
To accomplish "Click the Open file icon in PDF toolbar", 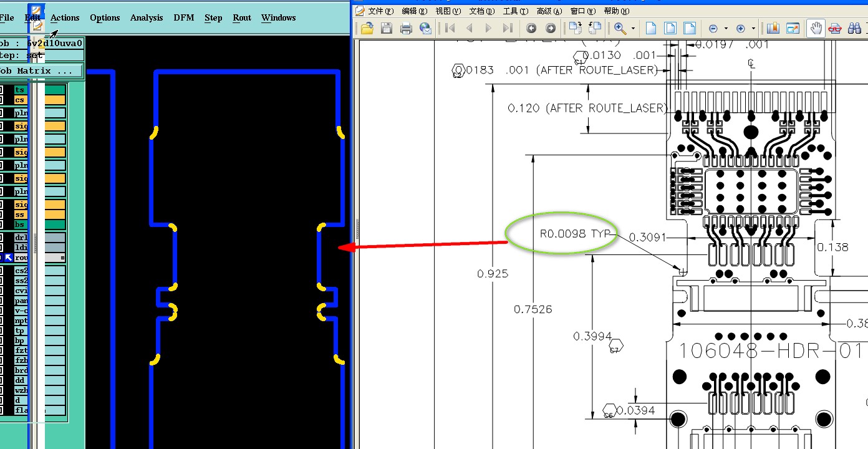I will 367,28.
